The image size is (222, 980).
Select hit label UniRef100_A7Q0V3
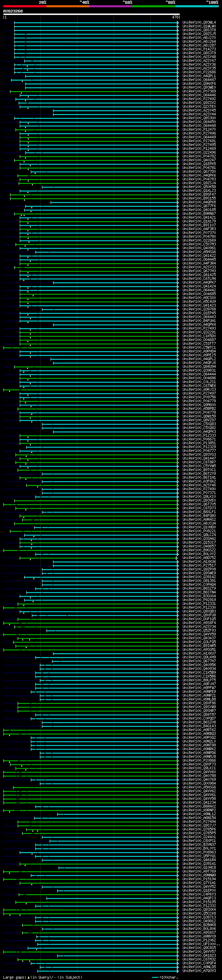199,971
